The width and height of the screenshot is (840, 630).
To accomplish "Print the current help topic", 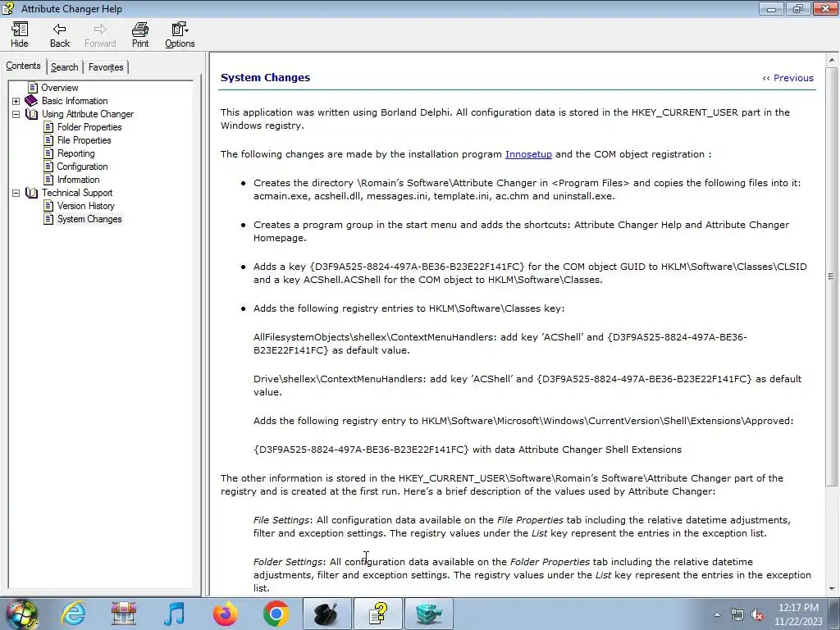I will click(139, 35).
